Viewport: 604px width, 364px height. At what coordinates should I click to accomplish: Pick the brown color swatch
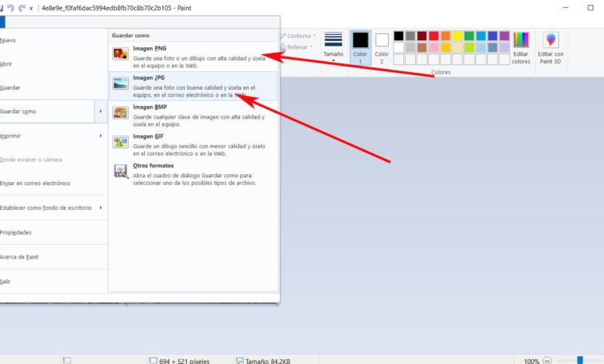coord(422,47)
